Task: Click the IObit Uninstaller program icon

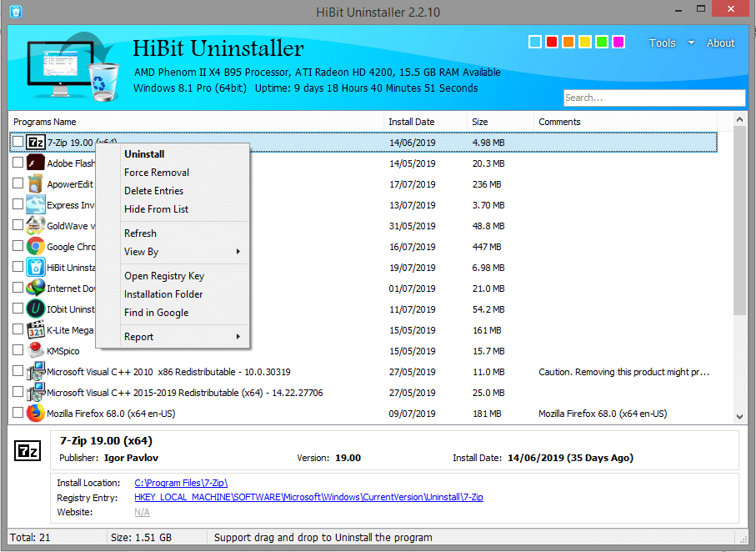Action: pyautogui.click(x=36, y=309)
